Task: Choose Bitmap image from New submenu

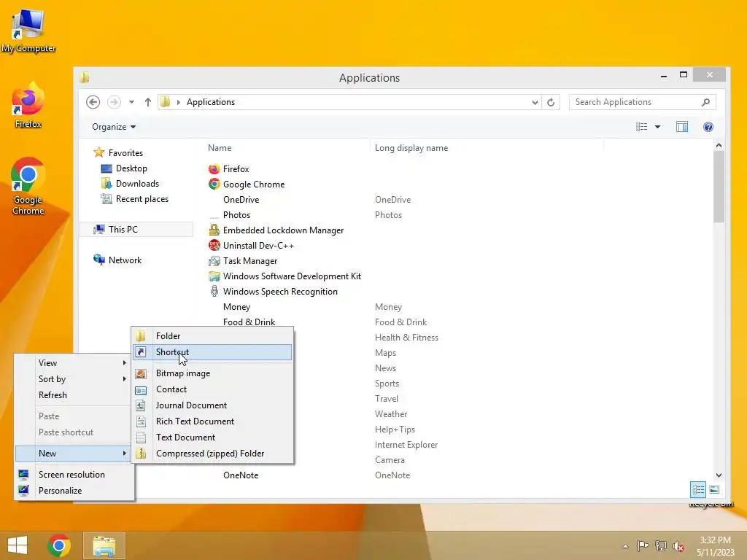Action: [212, 373]
